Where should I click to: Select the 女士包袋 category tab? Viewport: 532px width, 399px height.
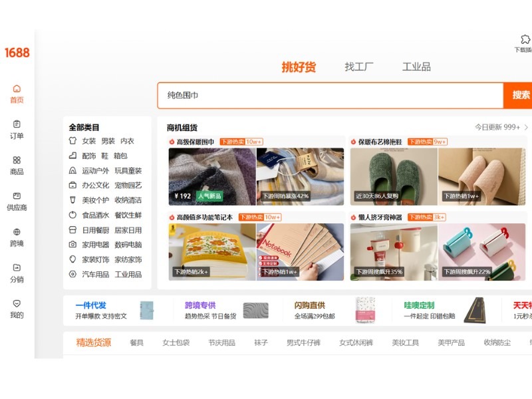point(176,342)
